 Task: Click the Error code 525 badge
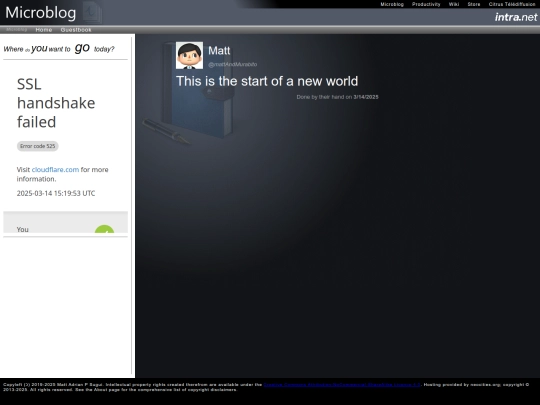pos(38,146)
